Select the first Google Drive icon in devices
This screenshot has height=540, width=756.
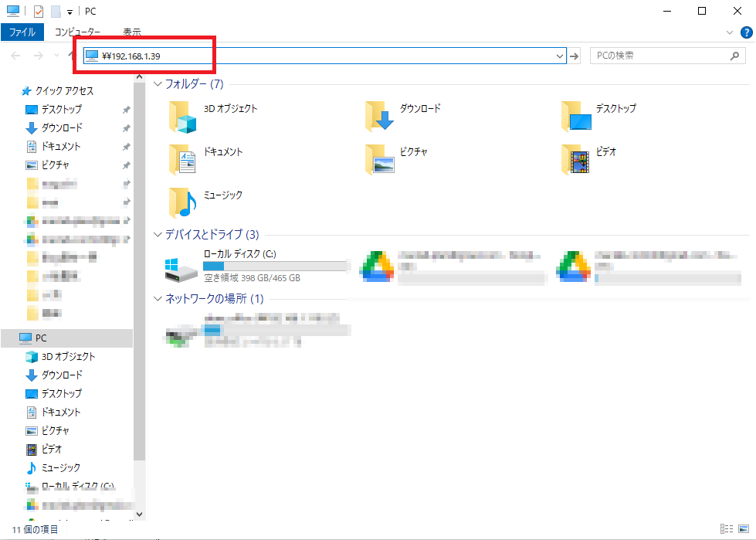[377, 267]
